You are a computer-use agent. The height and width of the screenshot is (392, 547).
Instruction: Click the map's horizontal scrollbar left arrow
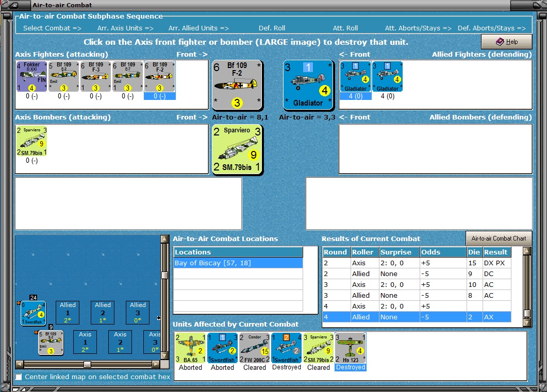click(x=20, y=364)
